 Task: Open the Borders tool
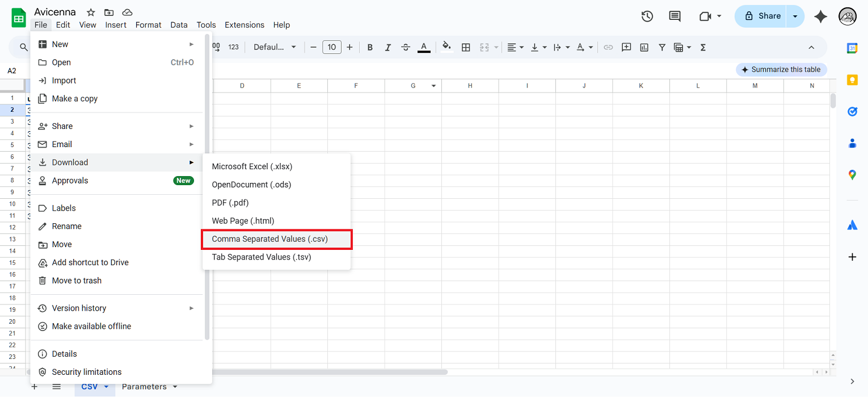click(x=466, y=47)
